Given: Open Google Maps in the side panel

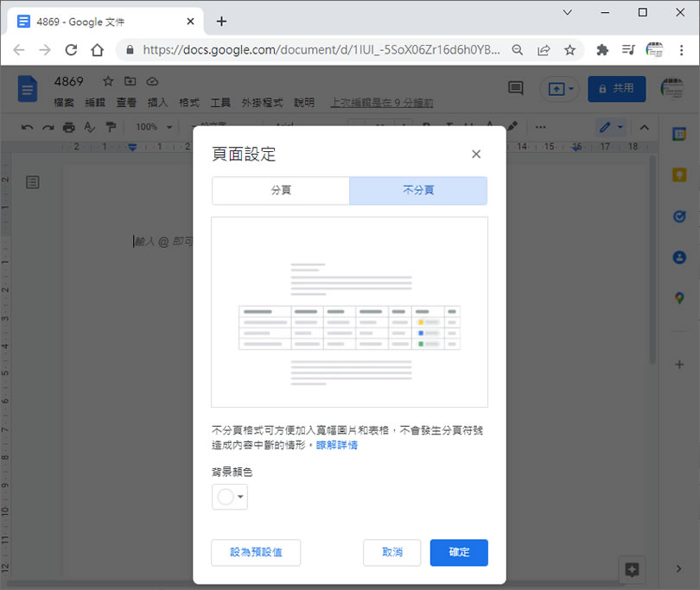Looking at the screenshot, I should tap(679, 299).
